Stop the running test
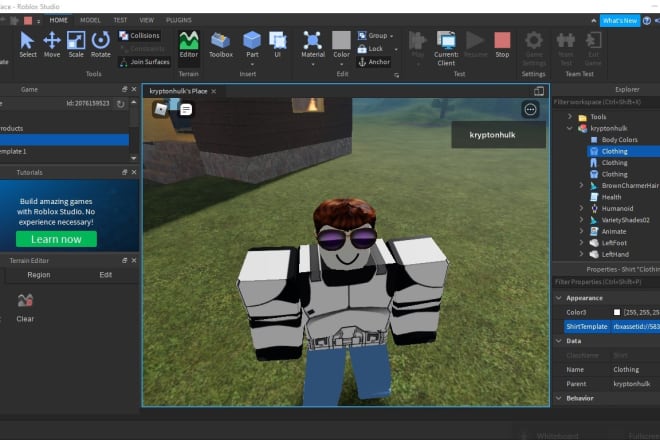 [x=502, y=44]
